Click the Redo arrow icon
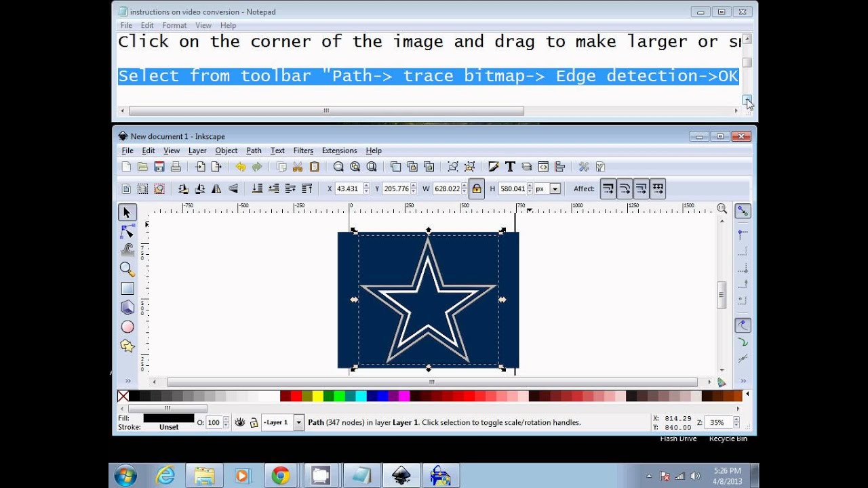This screenshot has width=868, height=488. 257,167
